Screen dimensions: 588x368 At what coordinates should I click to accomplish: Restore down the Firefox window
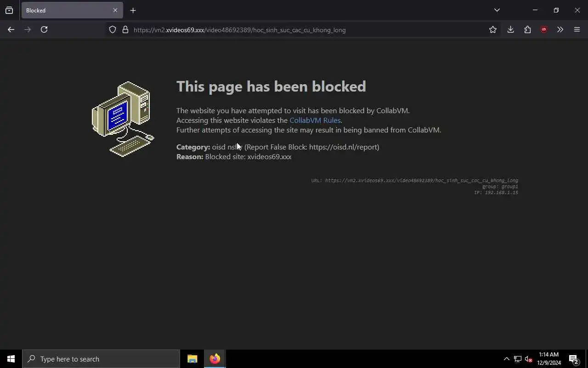[x=556, y=10]
